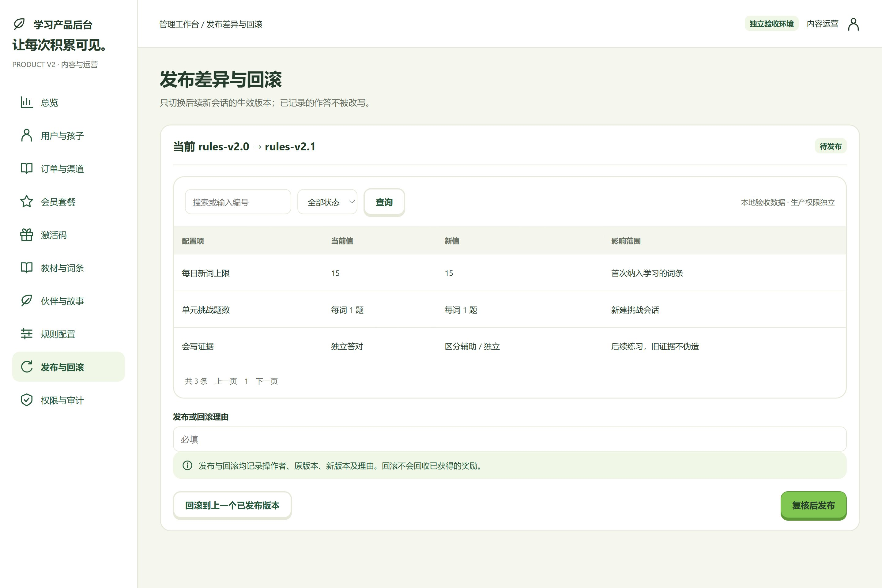The height and width of the screenshot is (588, 882).
Task: Select the 单元挑战题数 table row
Action: tap(510, 309)
